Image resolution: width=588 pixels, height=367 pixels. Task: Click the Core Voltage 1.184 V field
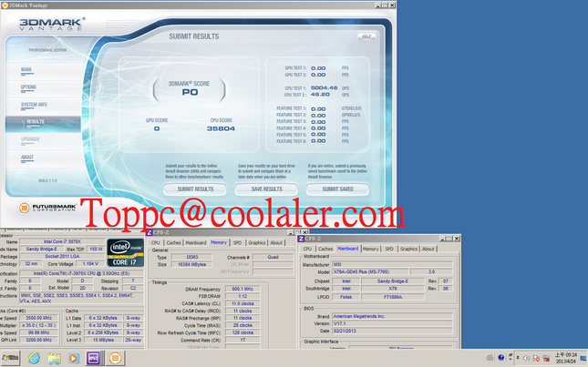click(90, 264)
